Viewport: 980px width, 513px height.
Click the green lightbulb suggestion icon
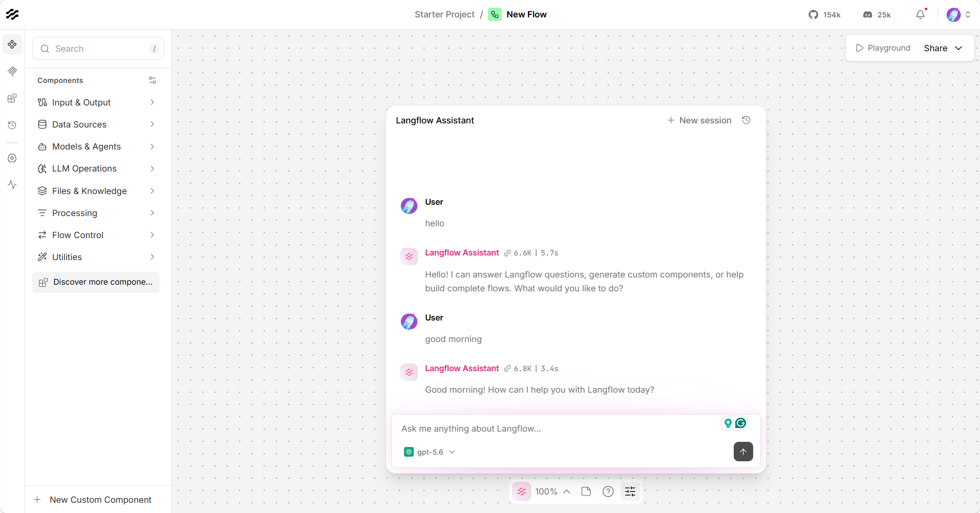click(728, 423)
